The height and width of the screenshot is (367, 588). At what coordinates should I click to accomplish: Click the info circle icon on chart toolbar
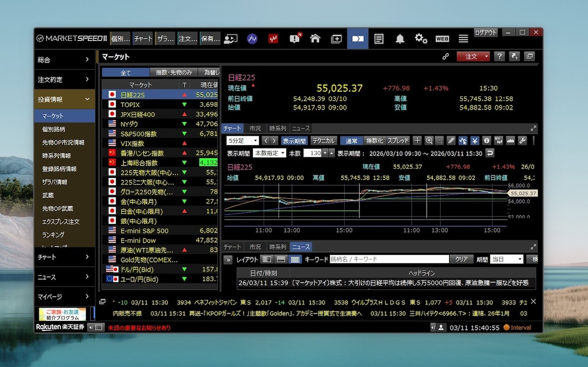pos(487,140)
